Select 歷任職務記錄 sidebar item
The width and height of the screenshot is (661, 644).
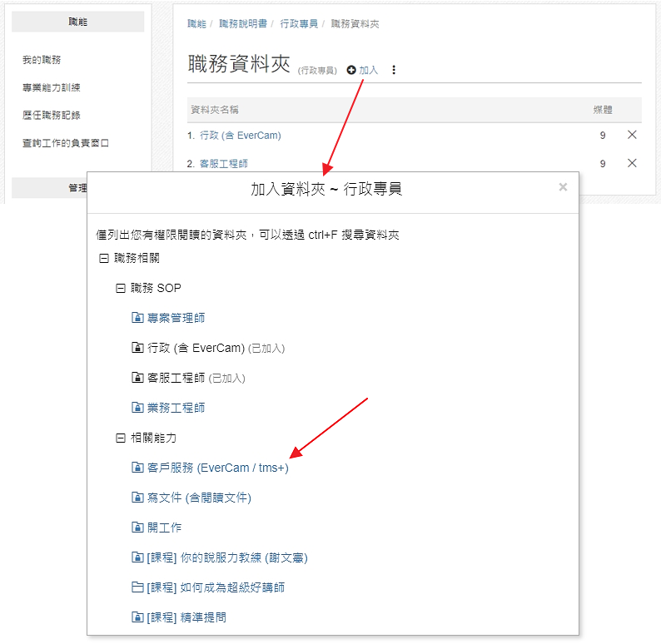click(x=52, y=115)
